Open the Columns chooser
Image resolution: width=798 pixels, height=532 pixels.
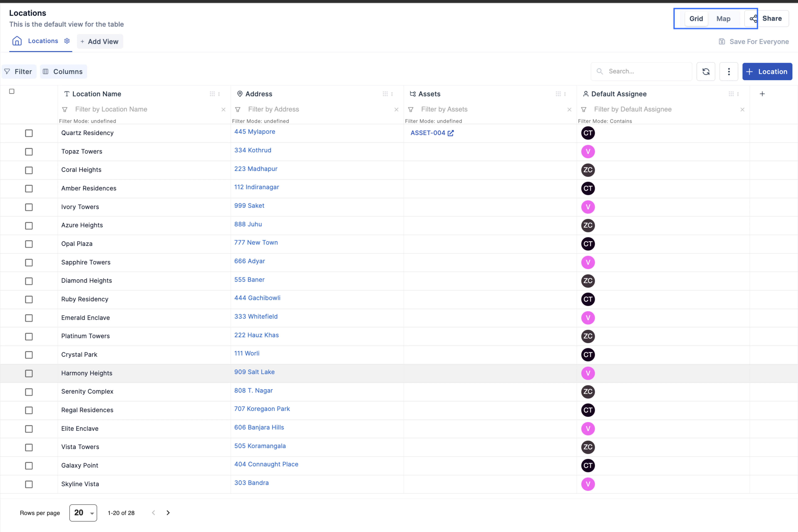pos(64,72)
